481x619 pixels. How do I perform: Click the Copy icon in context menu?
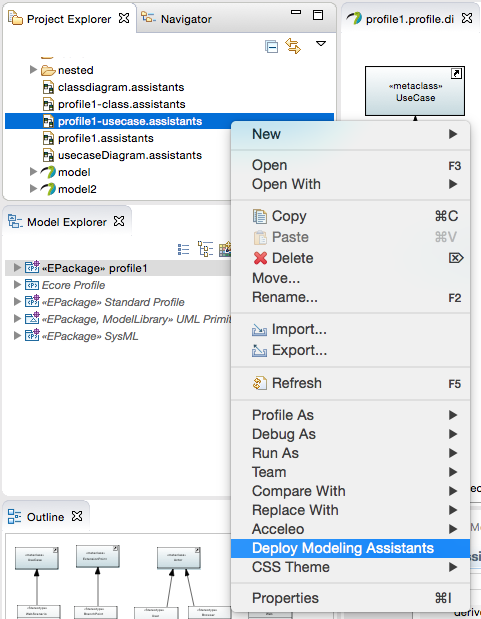[259, 216]
